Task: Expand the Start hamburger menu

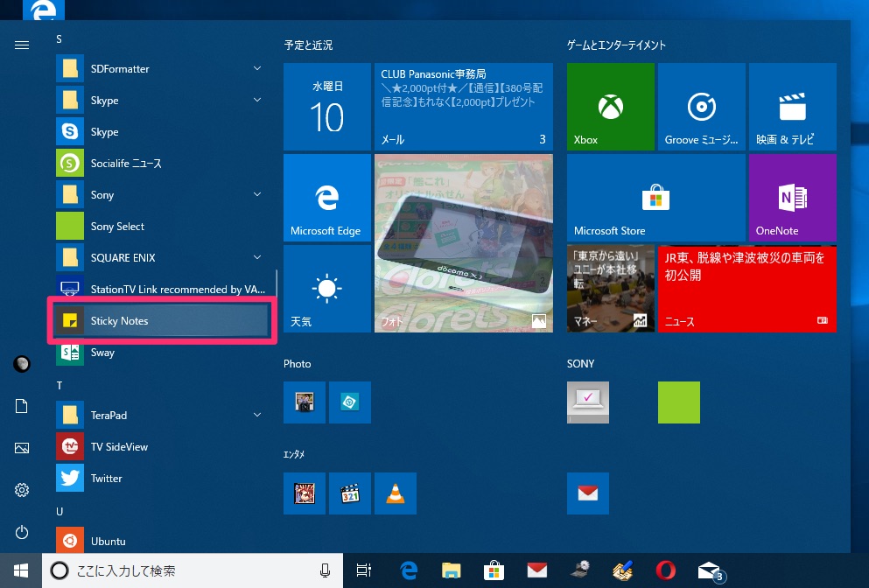Action: [22, 45]
